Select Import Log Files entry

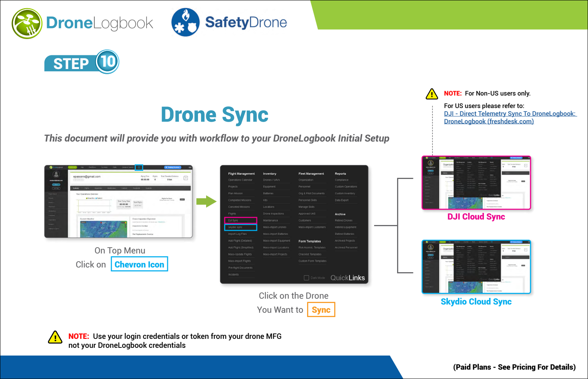[237, 234]
